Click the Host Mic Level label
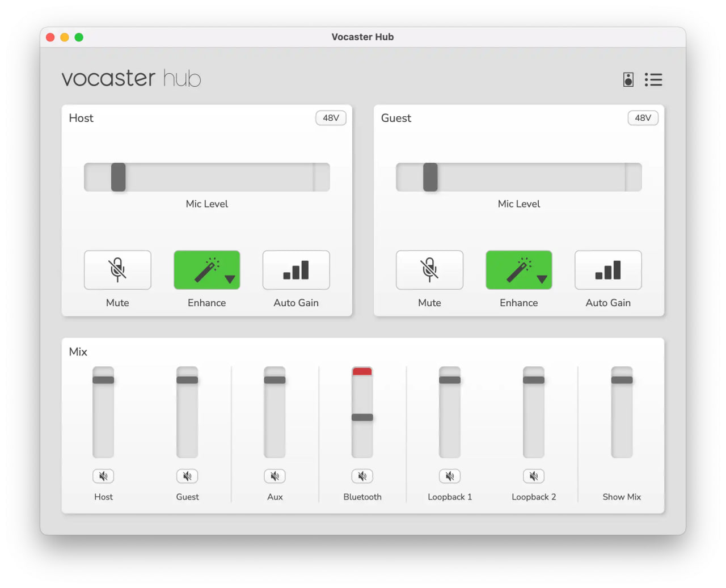 (207, 204)
